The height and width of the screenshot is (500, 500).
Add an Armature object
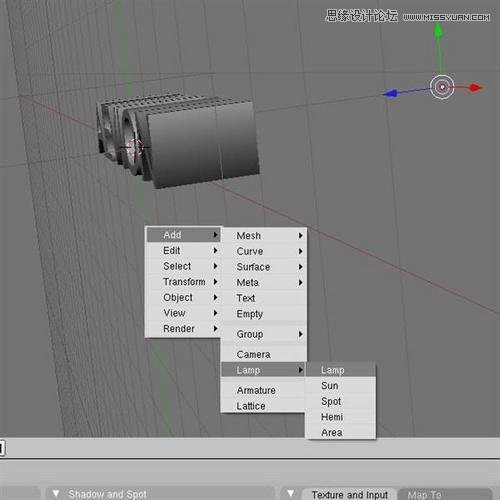point(263,390)
